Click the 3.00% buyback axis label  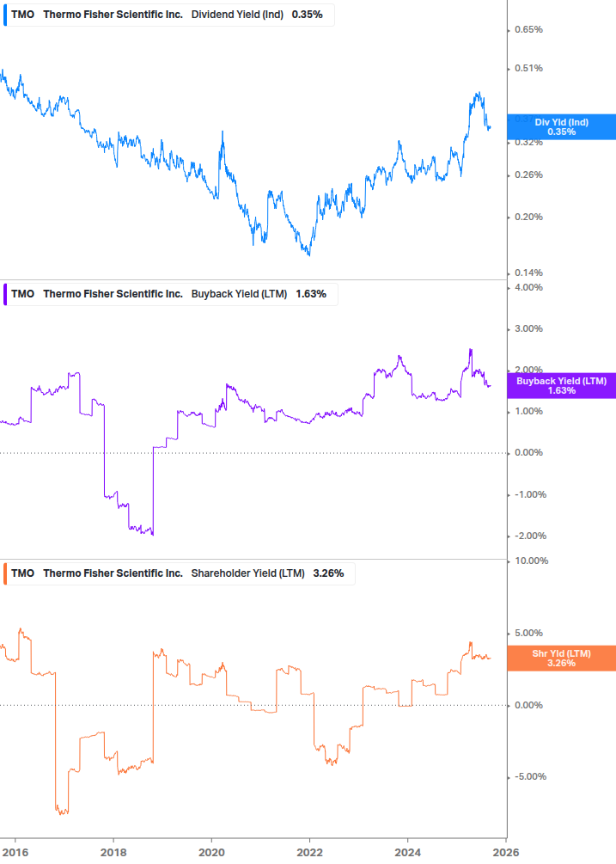[x=528, y=329]
